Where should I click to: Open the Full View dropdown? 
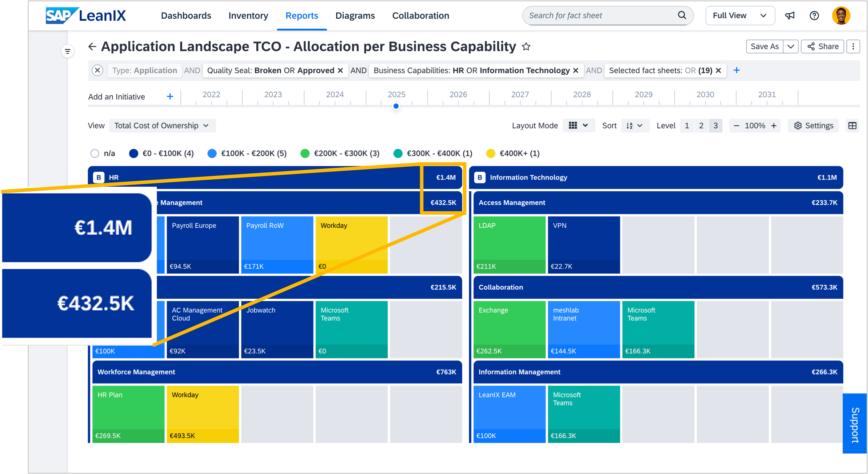[740, 15]
